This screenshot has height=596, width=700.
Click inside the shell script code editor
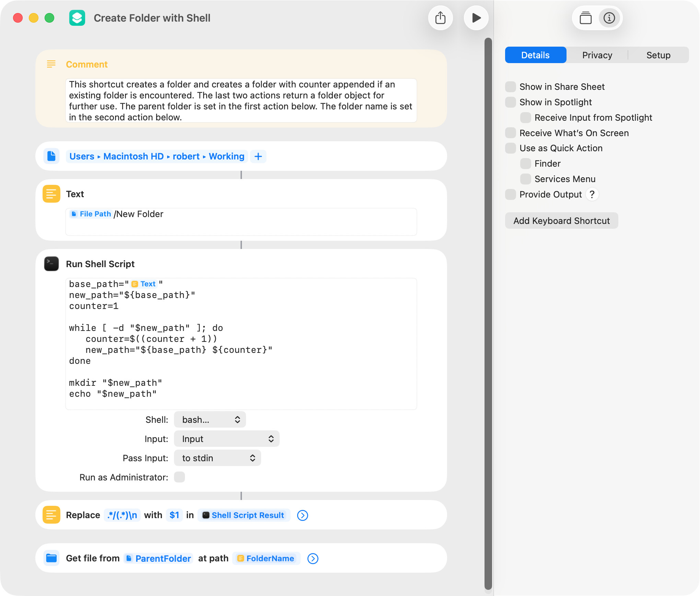point(241,344)
